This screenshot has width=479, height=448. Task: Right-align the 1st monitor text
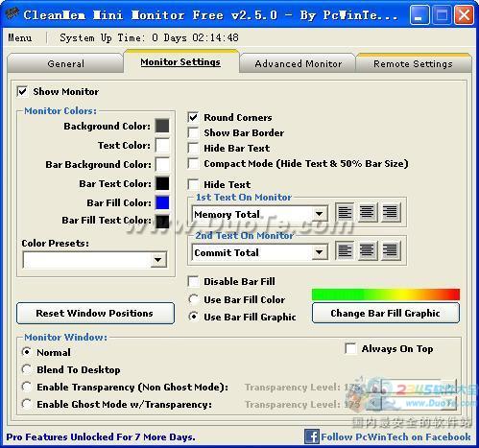pos(390,213)
